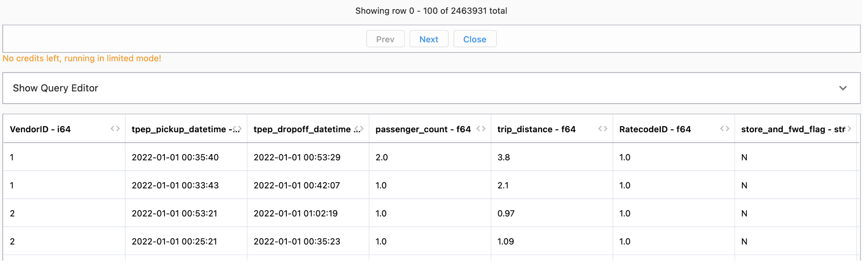The image size is (868, 267).
Task: Select passenger count cell showing 2.0
Action: pyautogui.click(x=381, y=157)
